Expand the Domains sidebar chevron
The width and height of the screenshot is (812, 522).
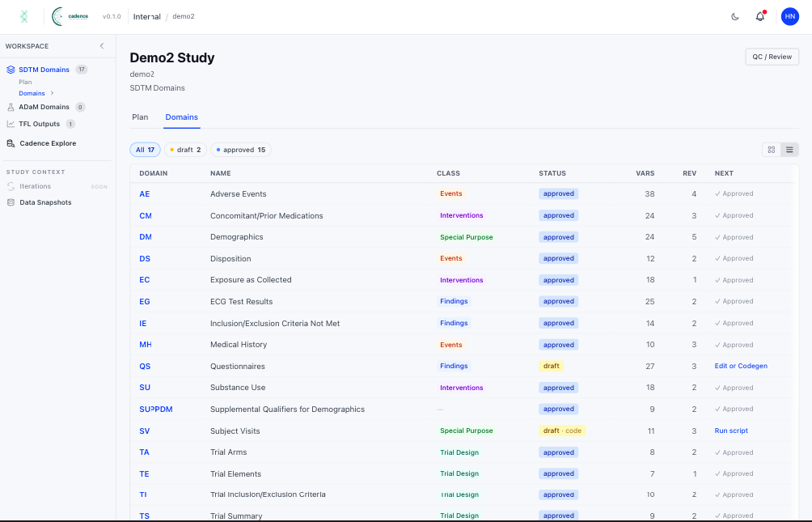point(52,93)
